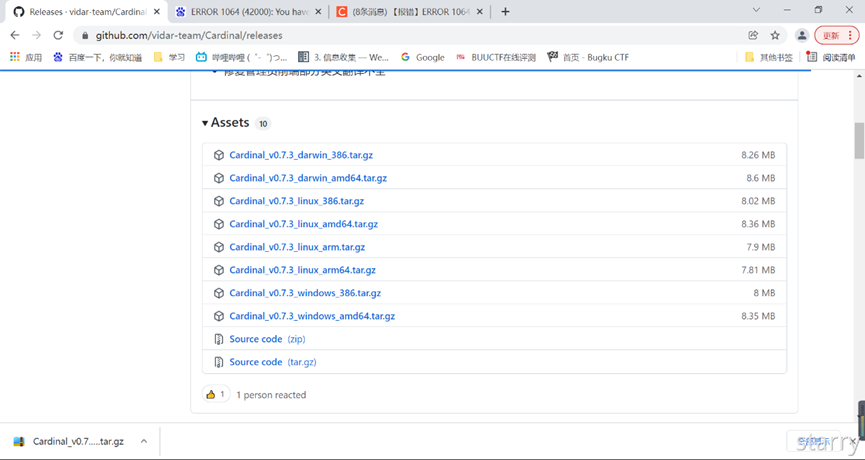The image size is (865, 460).
Task: Open the 百度一下 bookmark
Action: (98, 57)
